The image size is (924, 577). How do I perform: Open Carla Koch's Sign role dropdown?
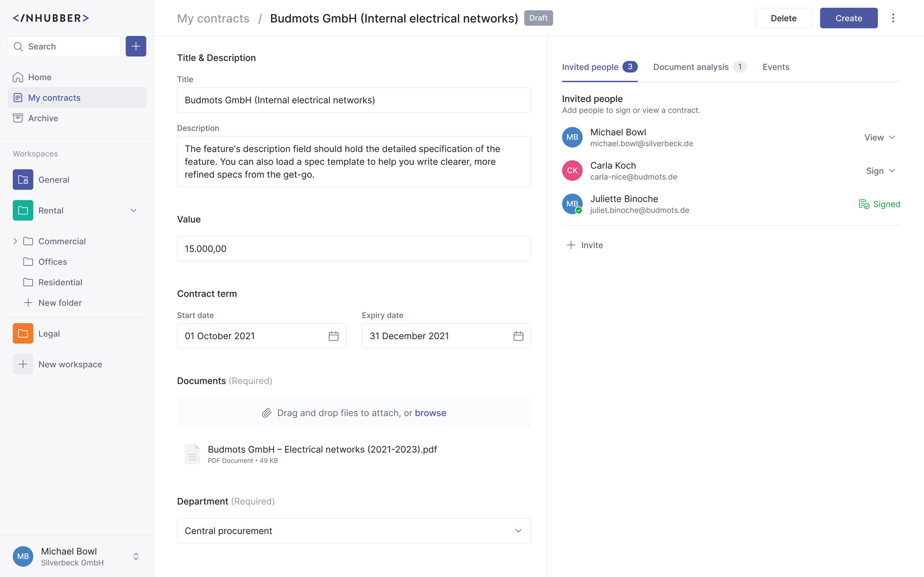click(880, 171)
